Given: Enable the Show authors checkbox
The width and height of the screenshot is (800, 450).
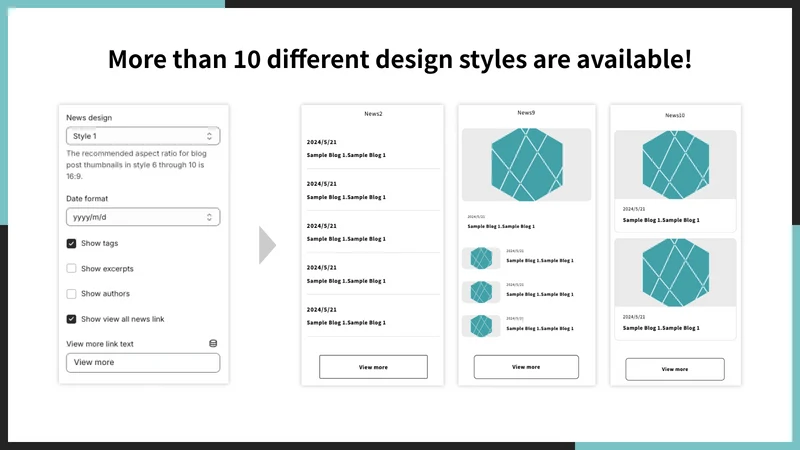Looking at the screenshot, I should (71, 294).
